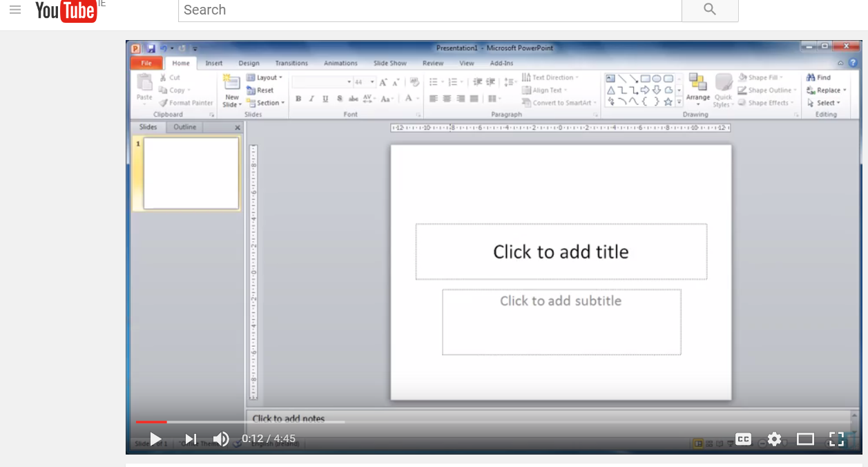The height and width of the screenshot is (467, 868).
Task: Open the Text Direction dropdown
Action: (550, 78)
